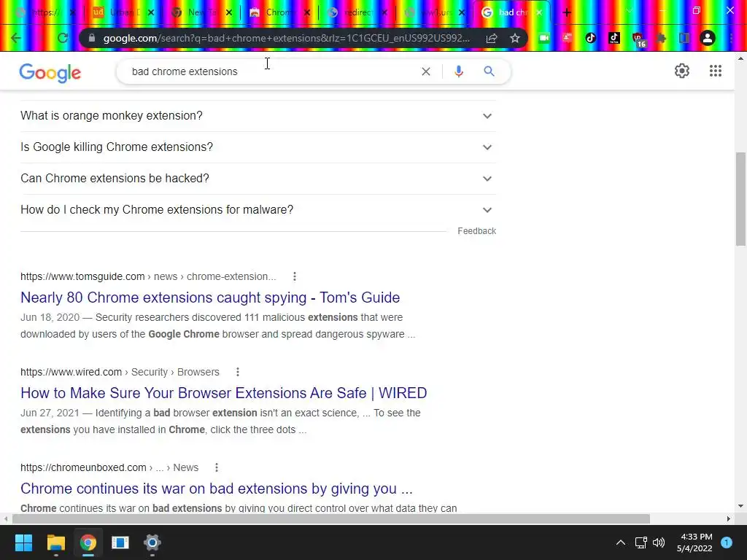Open the Extensions puzzle piece menu
Screen dimensions: 747x560
pyautogui.click(x=661, y=38)
